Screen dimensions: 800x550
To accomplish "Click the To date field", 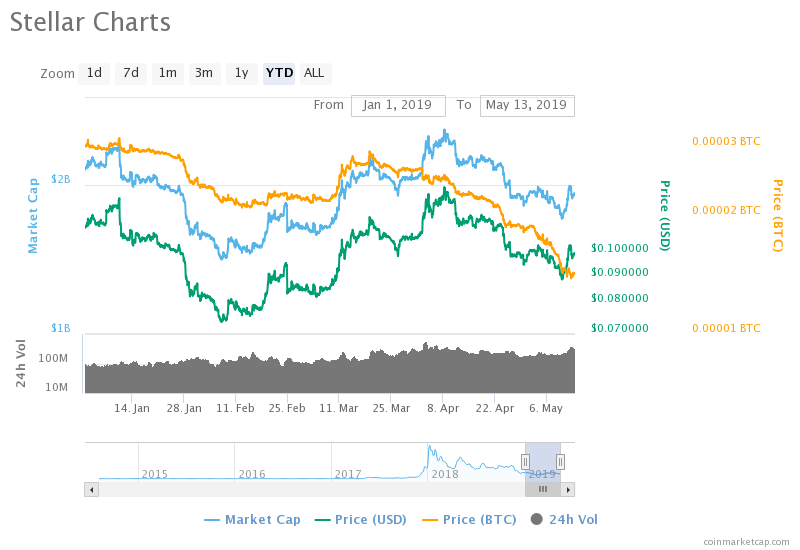I will click(x=527, y=105).
